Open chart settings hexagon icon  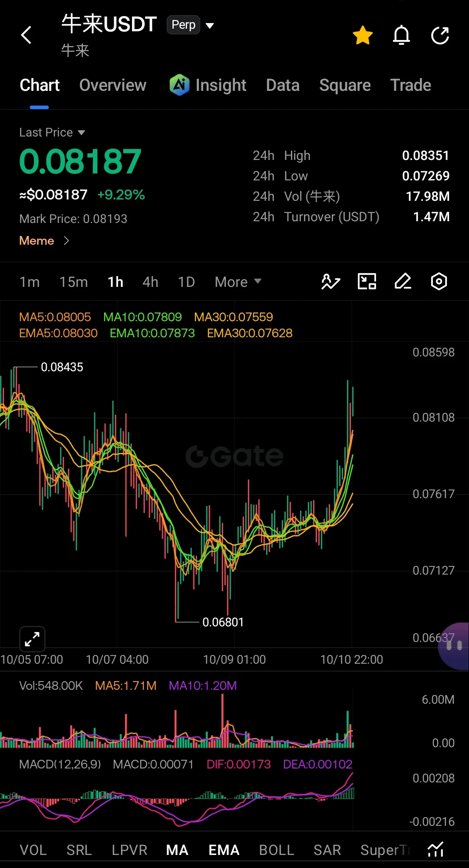439,282
